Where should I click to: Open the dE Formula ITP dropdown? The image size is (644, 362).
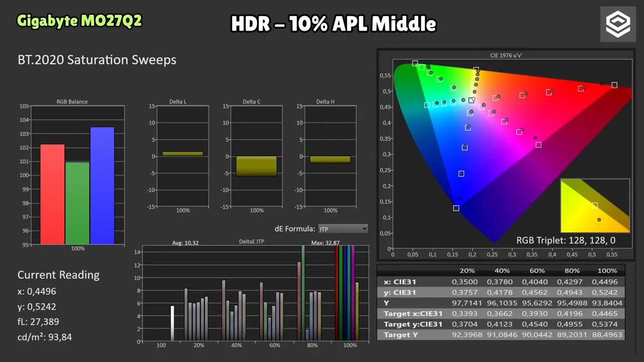(x=343, y=229)
